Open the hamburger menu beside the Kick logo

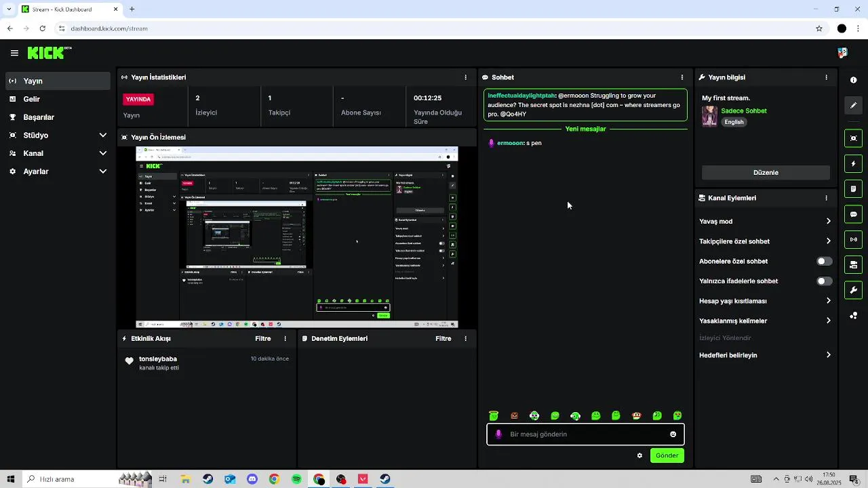click(x=14, y=53)
